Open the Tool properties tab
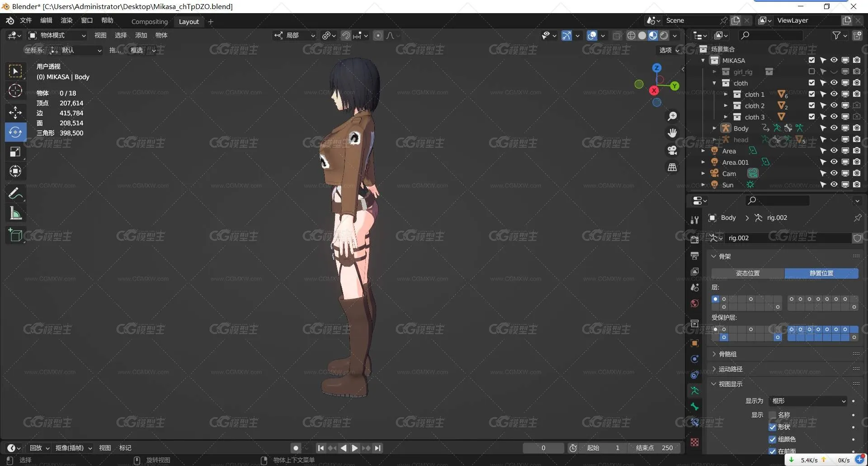 (x=695, y=220)
